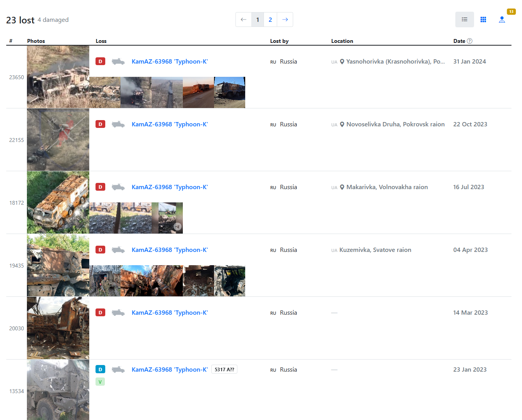The height and width of the screenshot is (420, 522).
Task: Click the Lost by column header
Action: pos(279,41)
